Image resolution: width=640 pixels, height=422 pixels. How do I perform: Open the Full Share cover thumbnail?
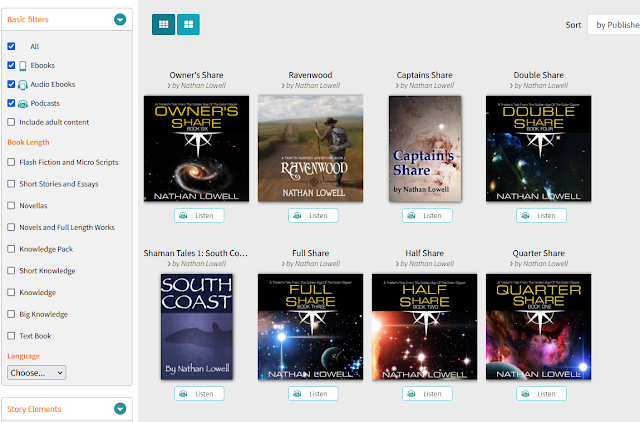[310, 326]
